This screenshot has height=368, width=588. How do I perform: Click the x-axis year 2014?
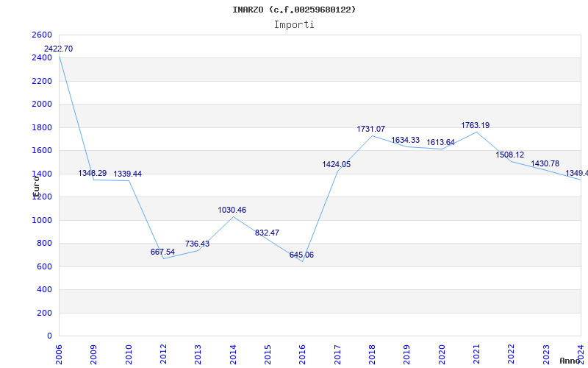pos(233,354)
